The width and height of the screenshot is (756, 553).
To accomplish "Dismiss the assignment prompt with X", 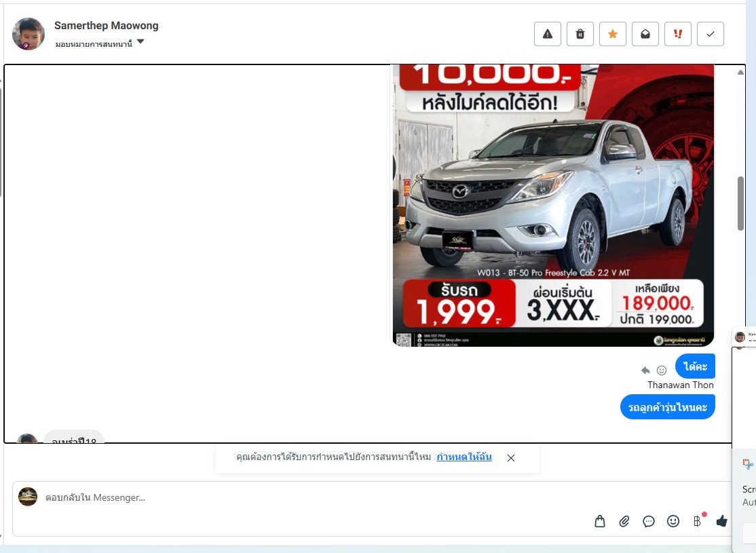I will tap(511, 457).
